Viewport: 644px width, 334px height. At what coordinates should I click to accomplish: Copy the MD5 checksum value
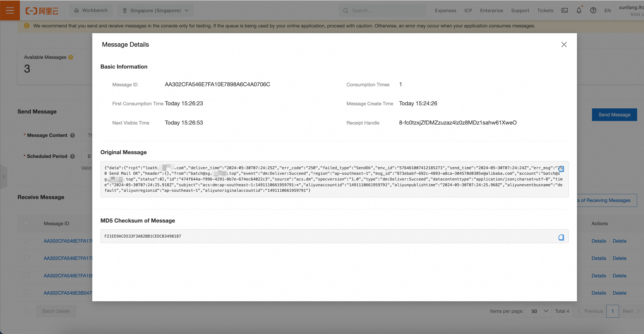(561, 237)
